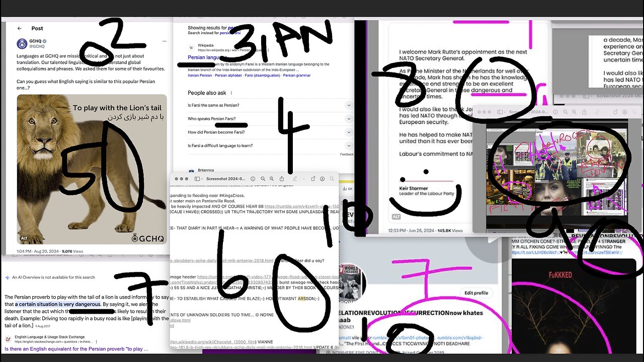Viewport: 644px width, 362px height.
Task: Click the @GCHQ handle
Action: 37,46
